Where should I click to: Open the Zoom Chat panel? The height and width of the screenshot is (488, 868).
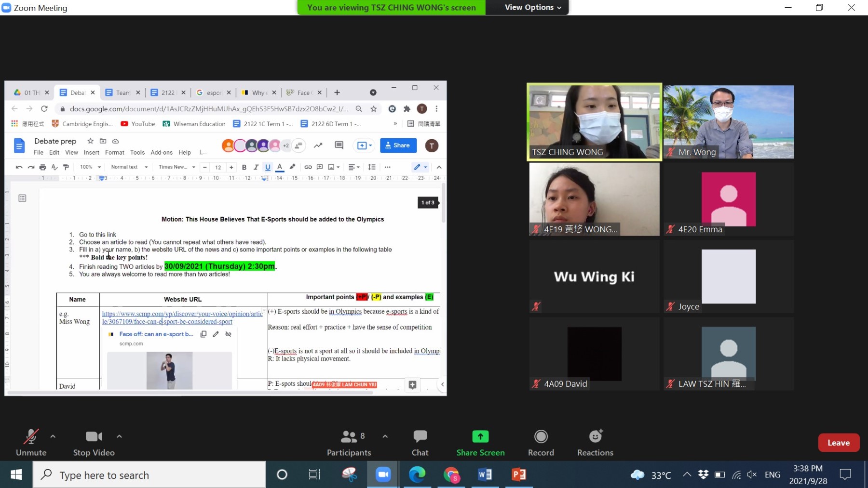tap(420, 443)
